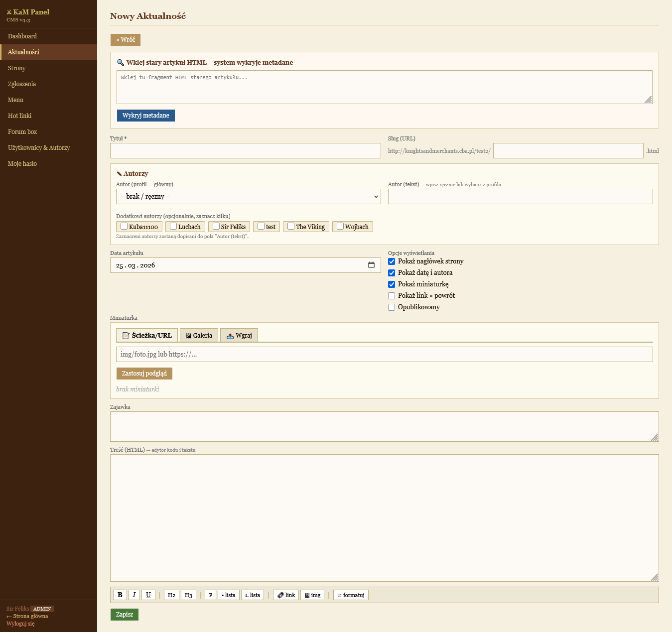Insert bulleted lista from toolbar
Viewport: 672px width, 632px height.
tap(228, 595)
